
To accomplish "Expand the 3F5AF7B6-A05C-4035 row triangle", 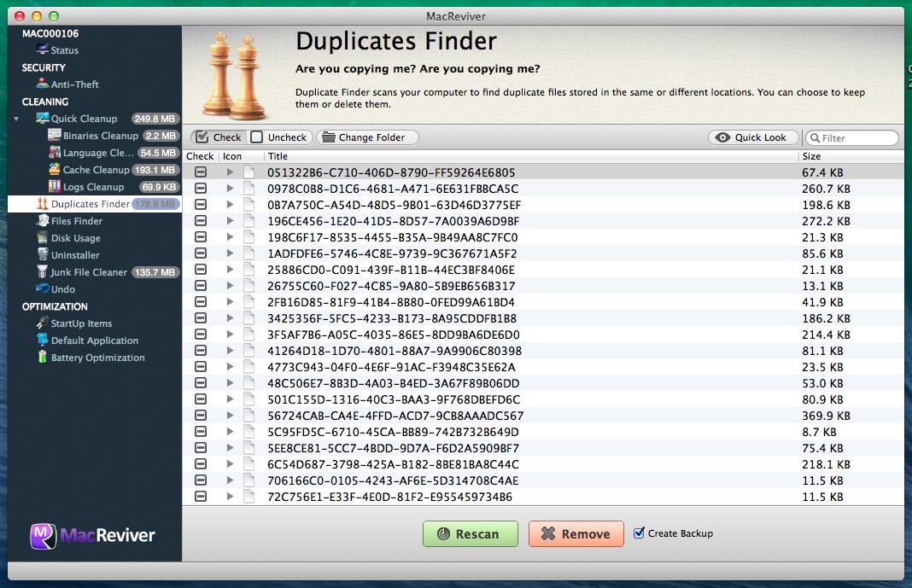I will tap(230, 334).
